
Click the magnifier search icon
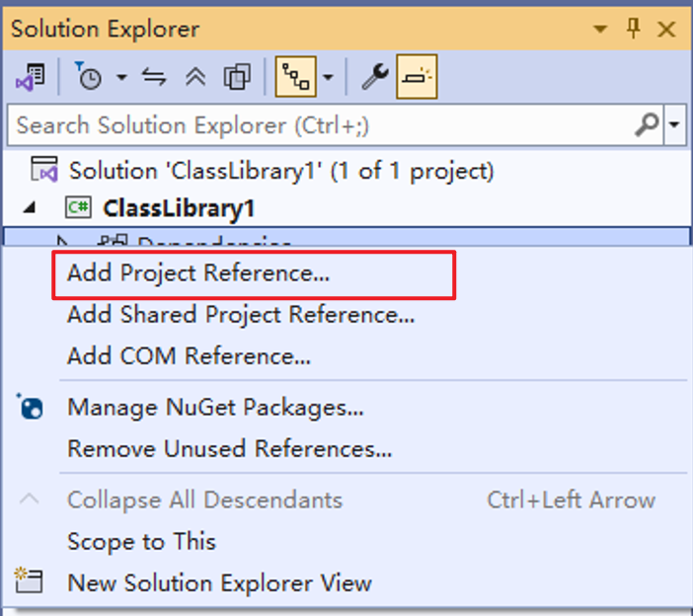tap(647, 125)
